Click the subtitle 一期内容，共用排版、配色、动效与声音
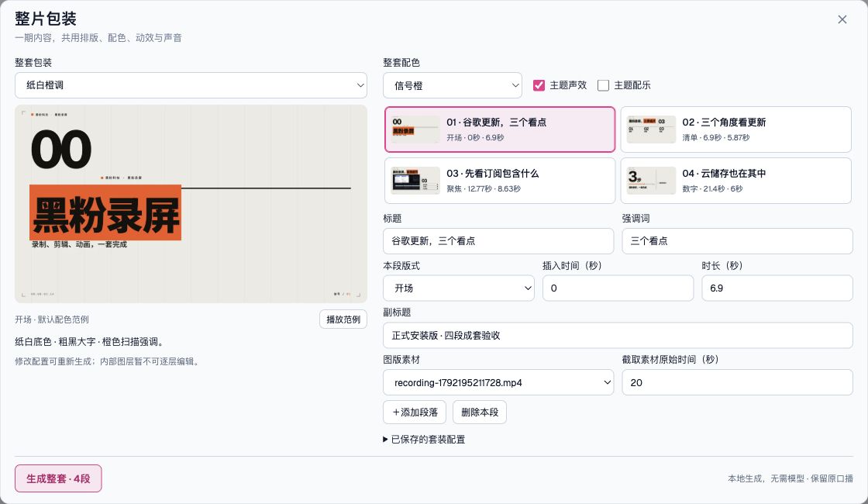This screenshot has height=504, width=868. [98, 38]
